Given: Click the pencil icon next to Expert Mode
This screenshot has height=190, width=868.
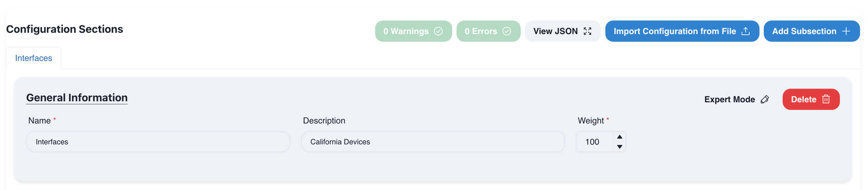Looking at the screenshot, I should tap(765, 100).
